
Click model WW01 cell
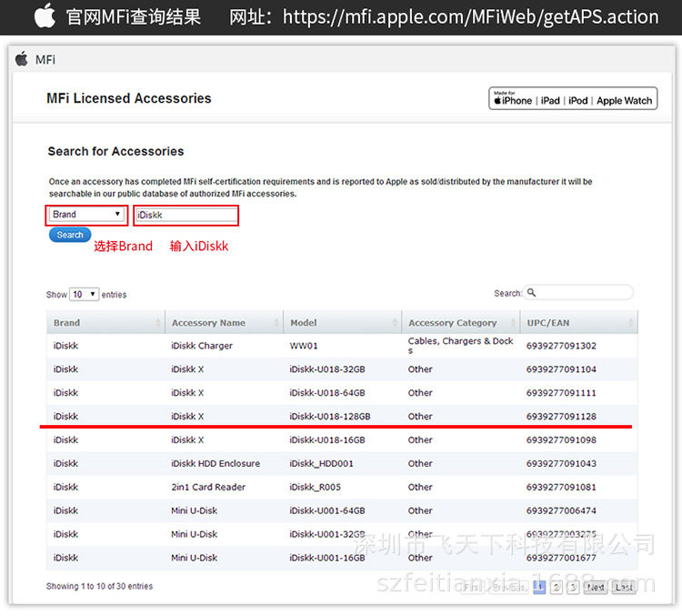304,346
